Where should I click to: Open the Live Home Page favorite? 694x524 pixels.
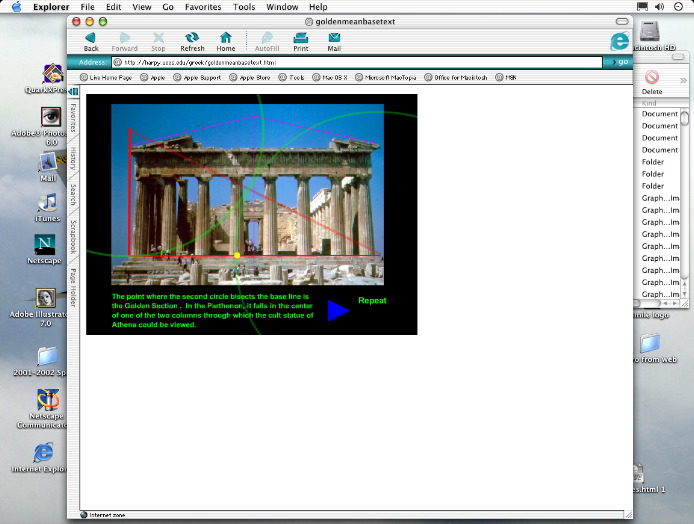tap(106, 77)
